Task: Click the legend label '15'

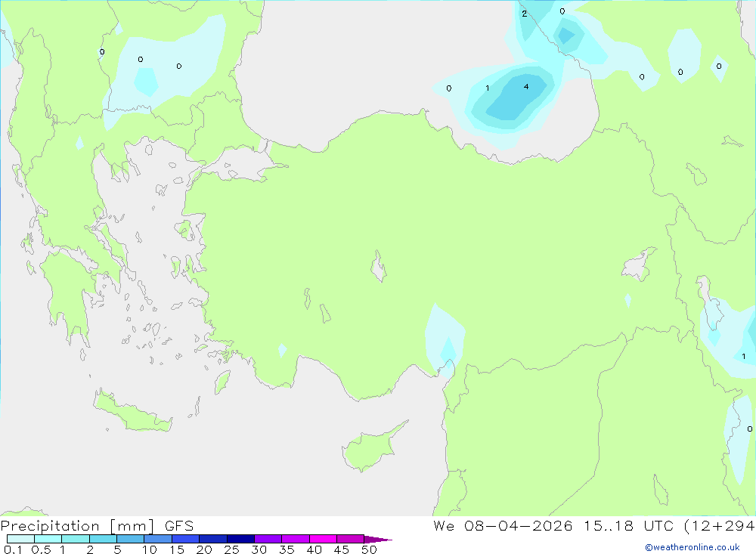Action: (177, 549)
